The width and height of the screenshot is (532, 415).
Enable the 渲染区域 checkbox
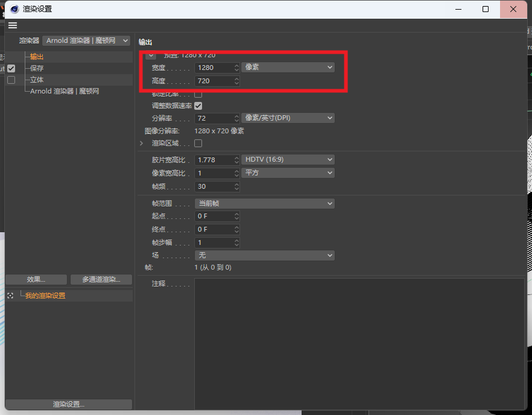[x=198, y=143]
